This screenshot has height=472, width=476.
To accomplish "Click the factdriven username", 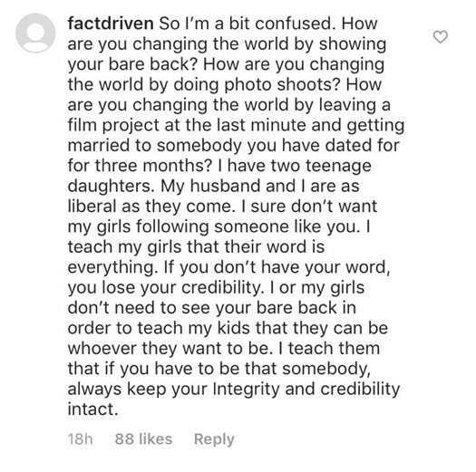I will (111, 24).
